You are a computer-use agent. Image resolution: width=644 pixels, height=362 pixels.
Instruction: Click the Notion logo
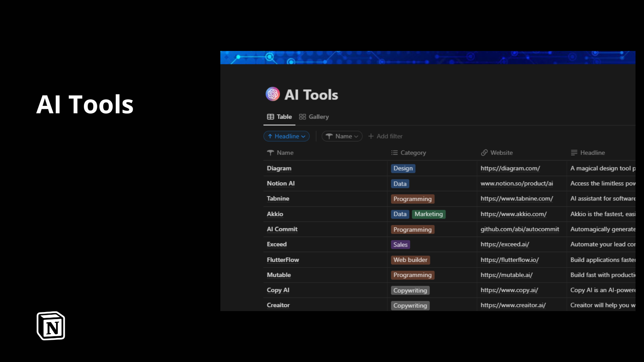[x=51, y=326]
